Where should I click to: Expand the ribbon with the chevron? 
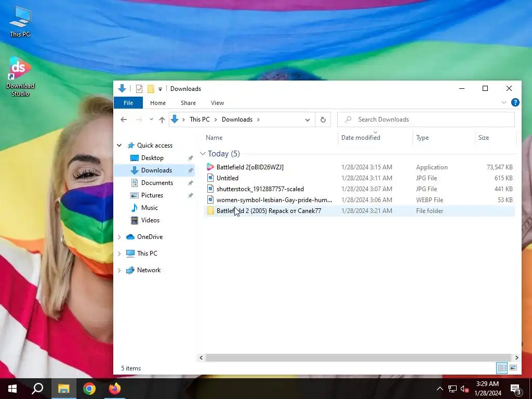[504, 102]
